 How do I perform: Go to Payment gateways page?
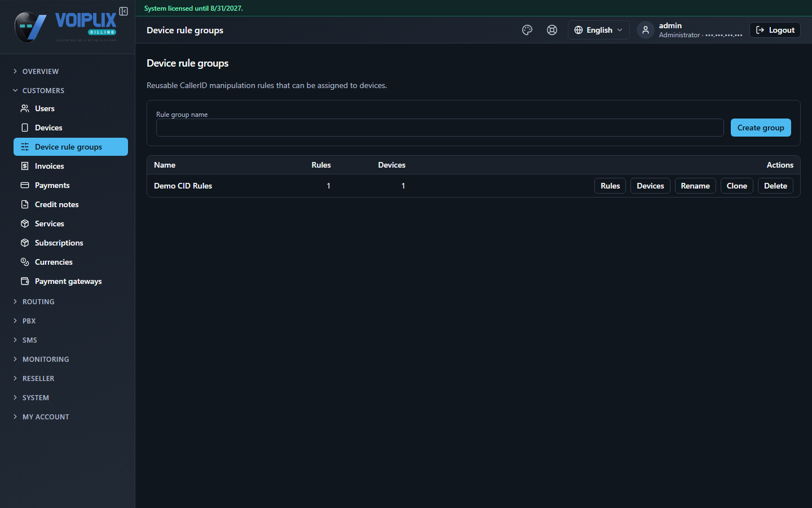point(70,281)
